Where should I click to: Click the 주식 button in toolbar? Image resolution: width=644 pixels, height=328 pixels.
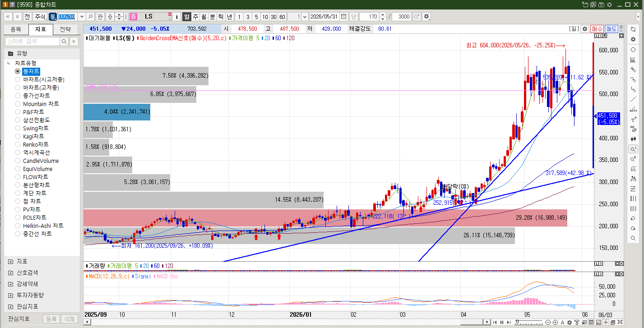40,17
